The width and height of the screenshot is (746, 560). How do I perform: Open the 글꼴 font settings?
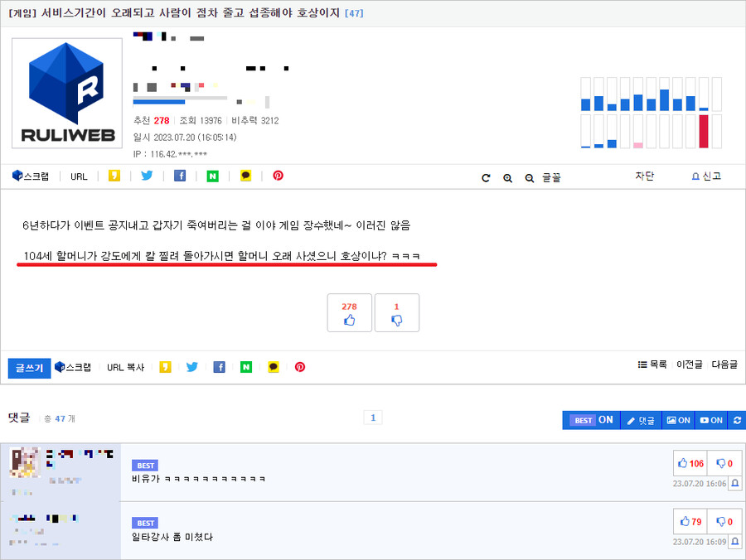[551, 176]
